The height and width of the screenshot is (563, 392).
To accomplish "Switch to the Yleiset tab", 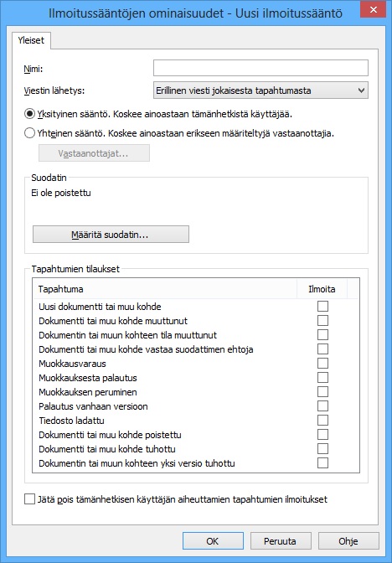I will coord(31,40).
